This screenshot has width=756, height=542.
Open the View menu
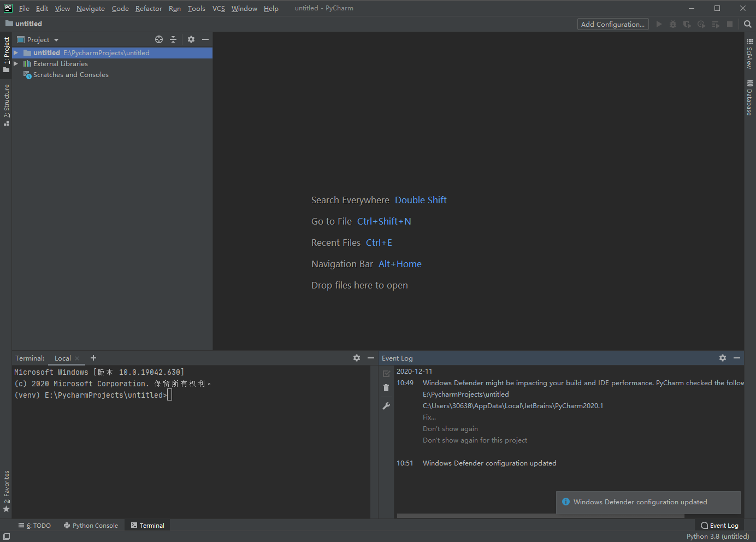pos(62,8)
